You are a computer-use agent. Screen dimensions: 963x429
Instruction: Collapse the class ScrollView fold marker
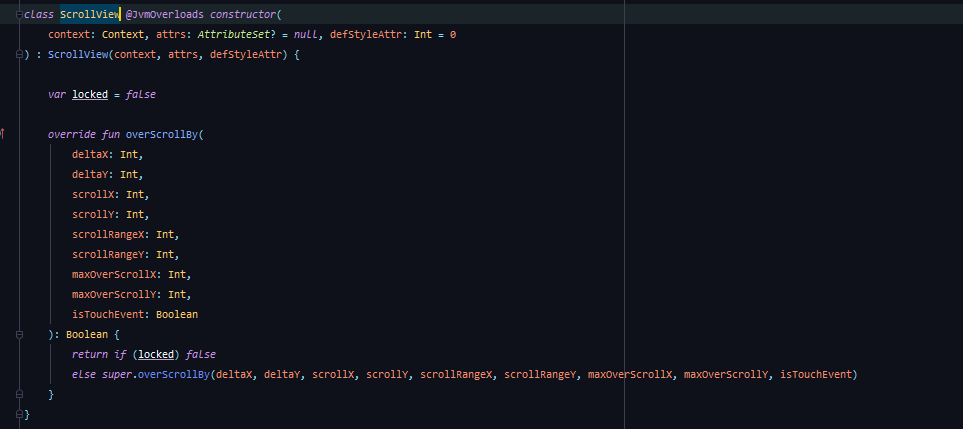[20, 15]
